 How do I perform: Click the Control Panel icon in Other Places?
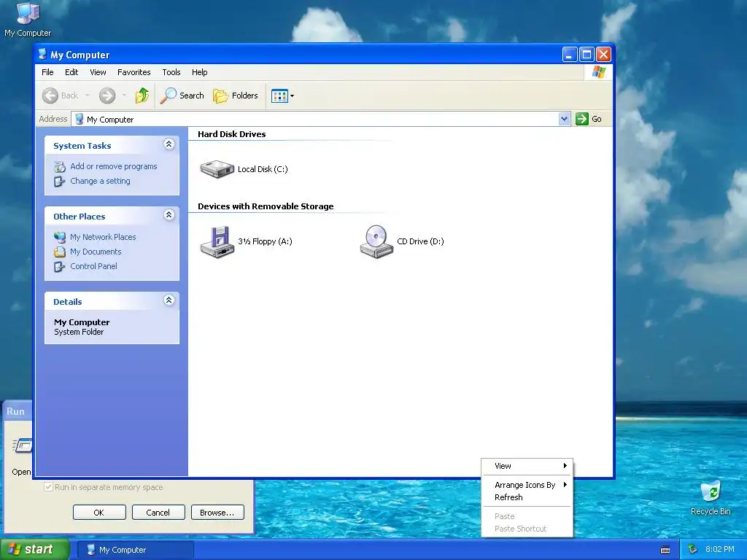(59, 267)
